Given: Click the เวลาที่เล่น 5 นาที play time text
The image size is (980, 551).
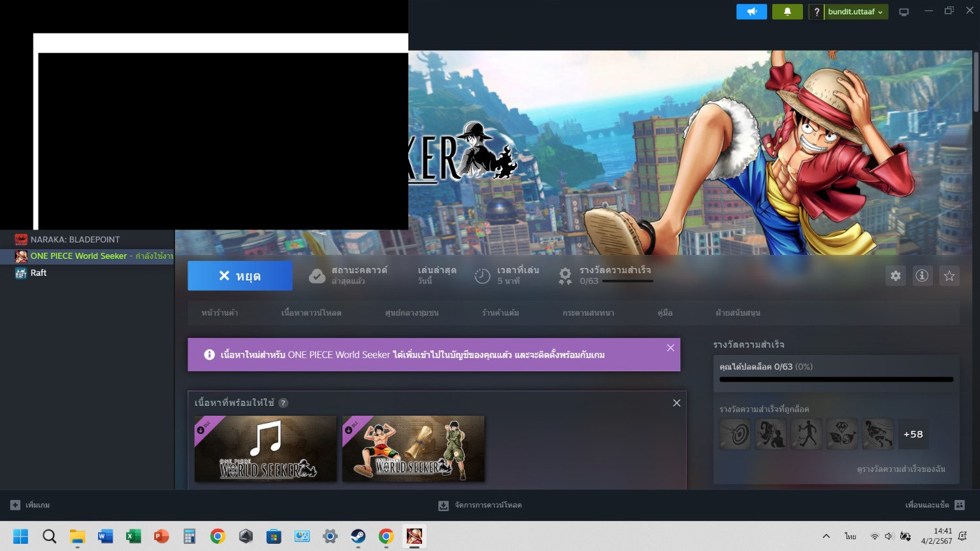Looking at the screenshot, I should point(518,275).
